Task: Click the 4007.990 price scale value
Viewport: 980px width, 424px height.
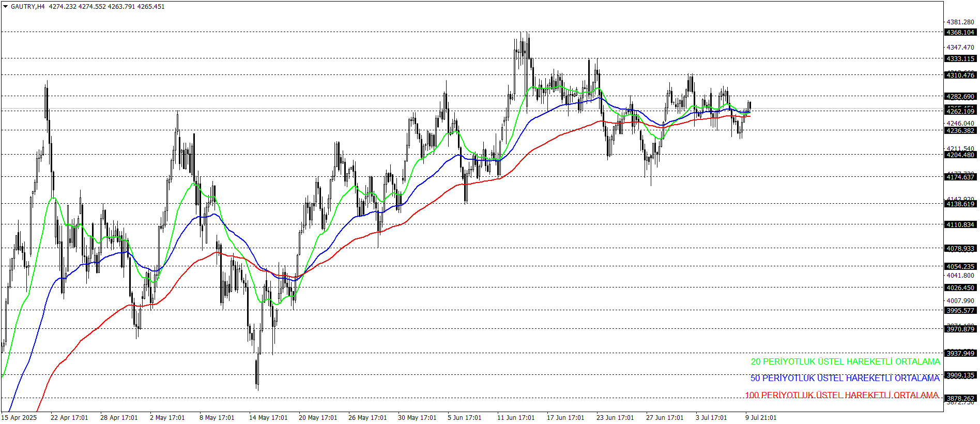Action: pyautogui.click(x=960, y=300)
